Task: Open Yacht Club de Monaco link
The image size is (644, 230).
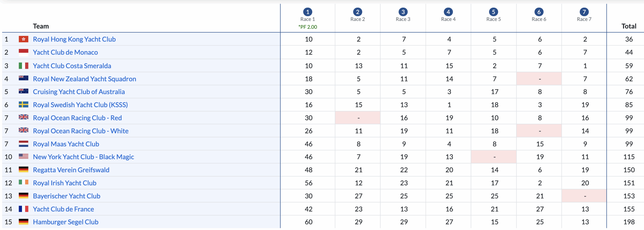Action: [x=65, y=52]
